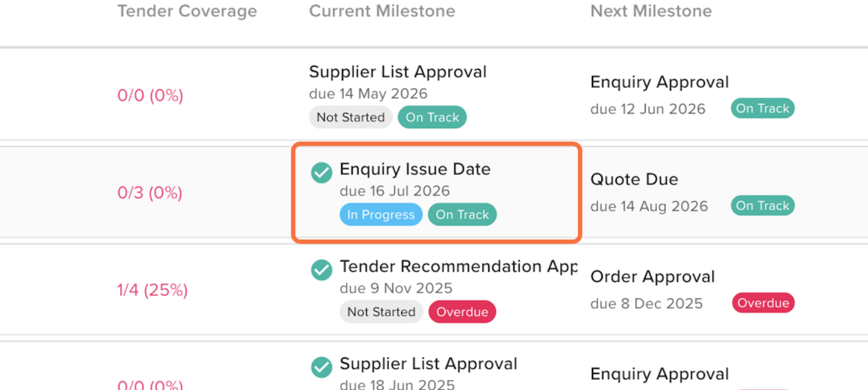This screenshot has width=868, height=390.
Task: Click On Track badge beside Quote Due
Action: [x=762, y=206]
